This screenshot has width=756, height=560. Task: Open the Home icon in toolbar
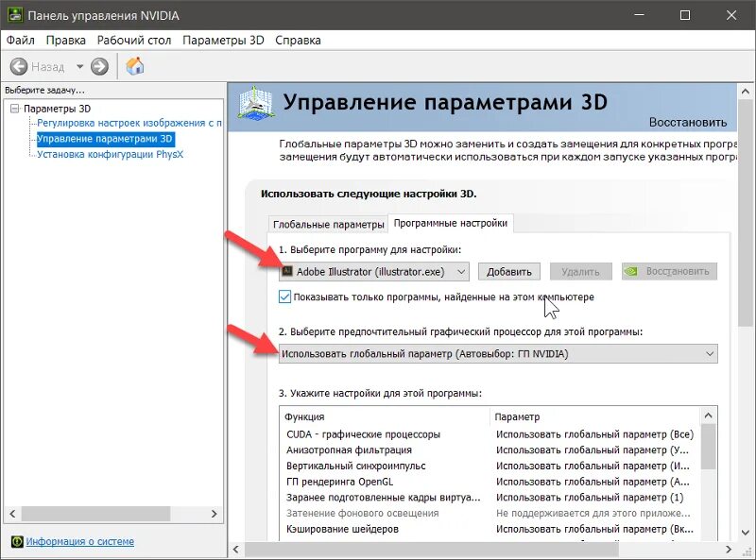click(135, 66)
